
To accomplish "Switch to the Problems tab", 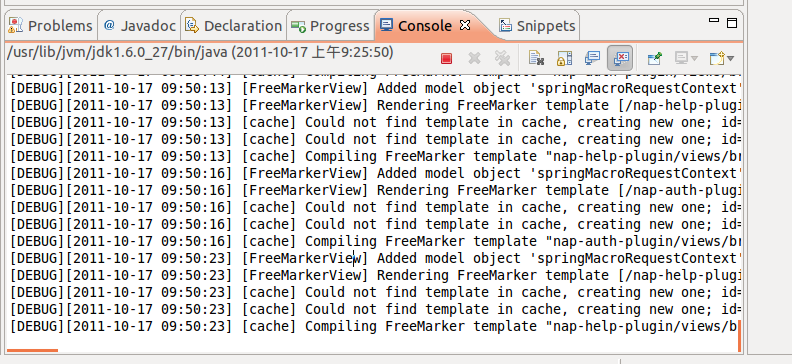I will (x=51, y=26).
